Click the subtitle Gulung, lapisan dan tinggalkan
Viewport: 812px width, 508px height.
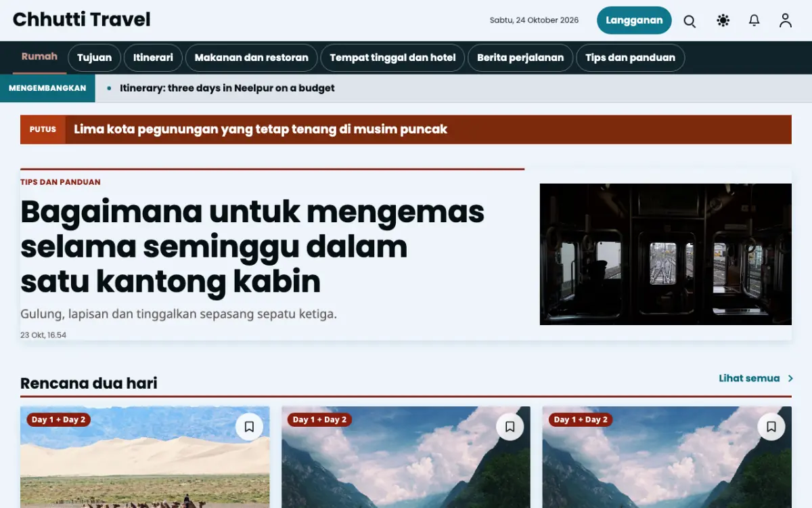[x=179, y=314]
